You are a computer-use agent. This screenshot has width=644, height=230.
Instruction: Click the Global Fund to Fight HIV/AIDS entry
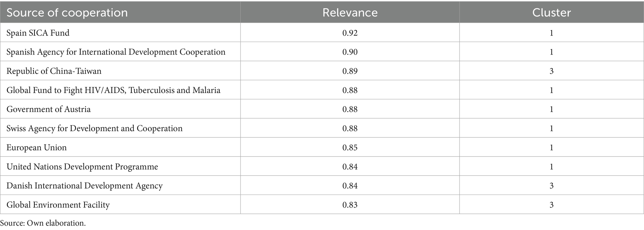113,90
